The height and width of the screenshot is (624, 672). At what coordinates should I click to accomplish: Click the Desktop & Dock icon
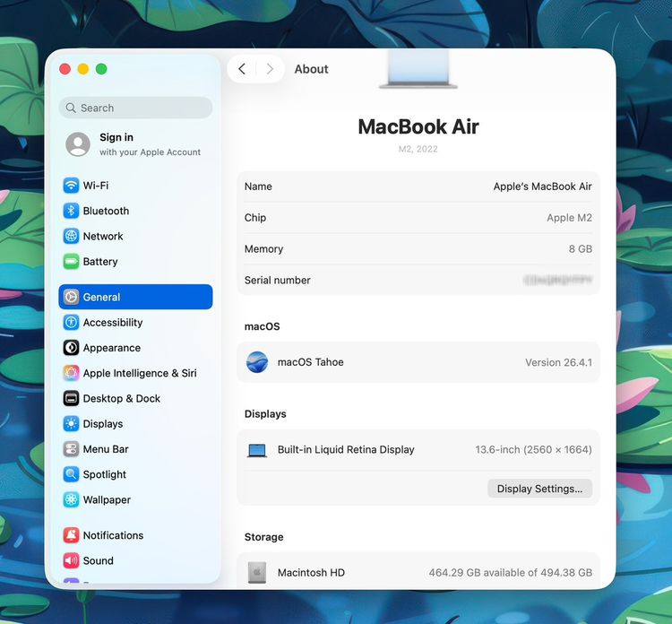(71, 398)
